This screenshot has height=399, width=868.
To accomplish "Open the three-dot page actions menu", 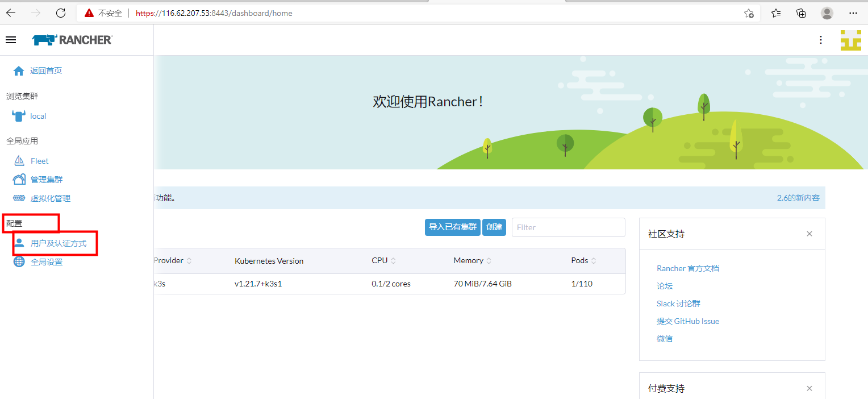I will [820, 40].
